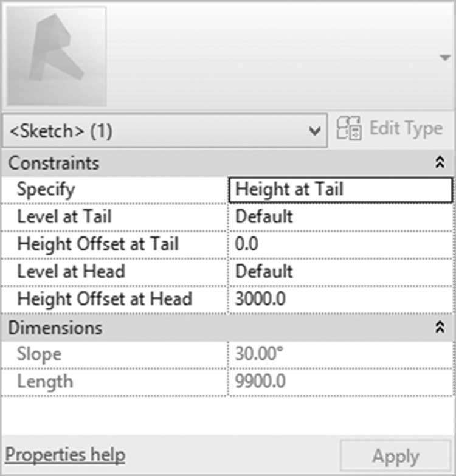Viewport: 456px width, 476px height.
Task: Select the Level at Head label
Action: (71, 271)
